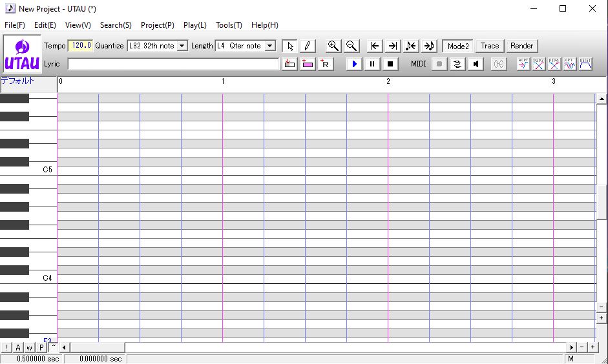Screen dimensions: 608x364
Task: Select the arrow selection tool
Action: pos(289,46)
